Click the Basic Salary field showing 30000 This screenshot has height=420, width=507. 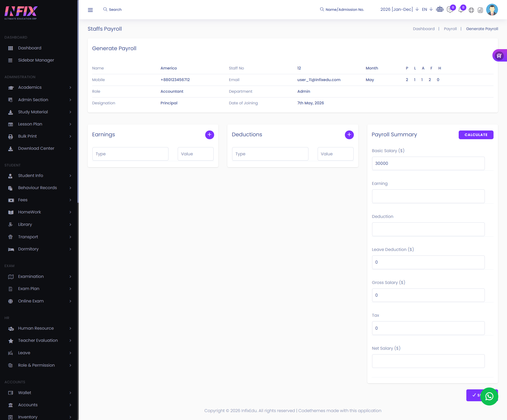(x=428, y=164)
